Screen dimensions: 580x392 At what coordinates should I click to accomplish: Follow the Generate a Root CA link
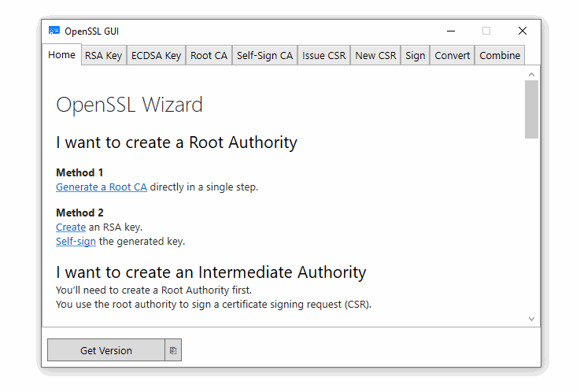(102, 187)
